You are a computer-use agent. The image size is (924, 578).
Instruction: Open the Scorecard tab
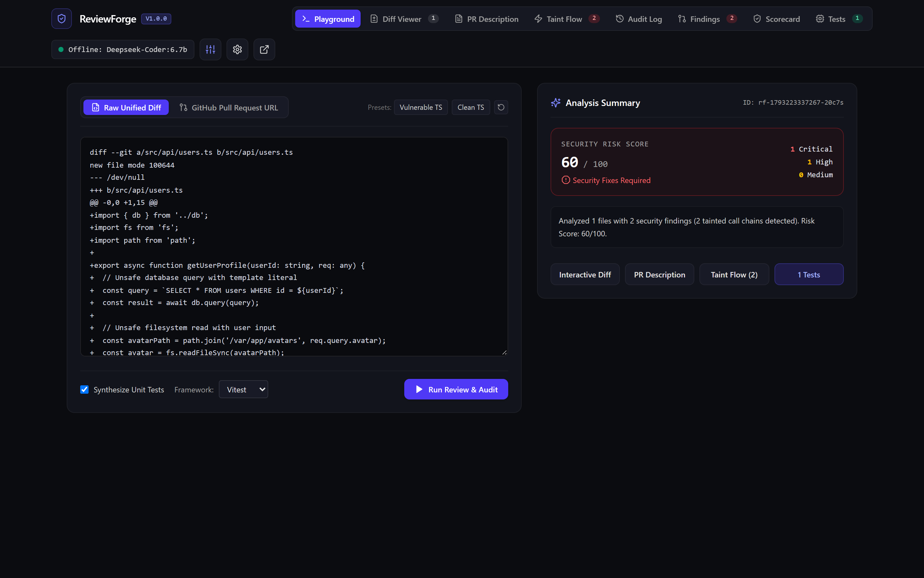coord(777,19)
